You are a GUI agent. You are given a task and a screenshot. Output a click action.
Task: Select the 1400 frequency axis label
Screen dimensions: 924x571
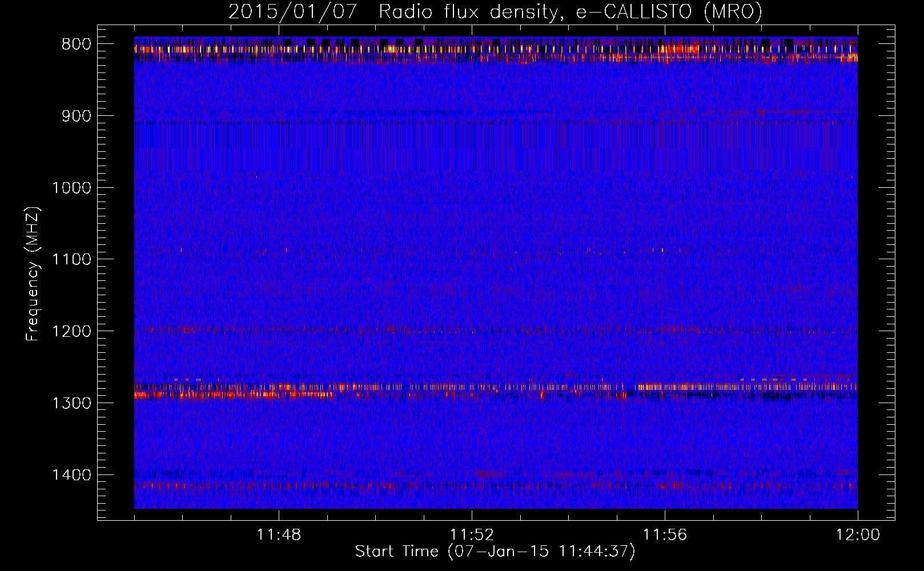pyautogui.click(x=71, y=475)
